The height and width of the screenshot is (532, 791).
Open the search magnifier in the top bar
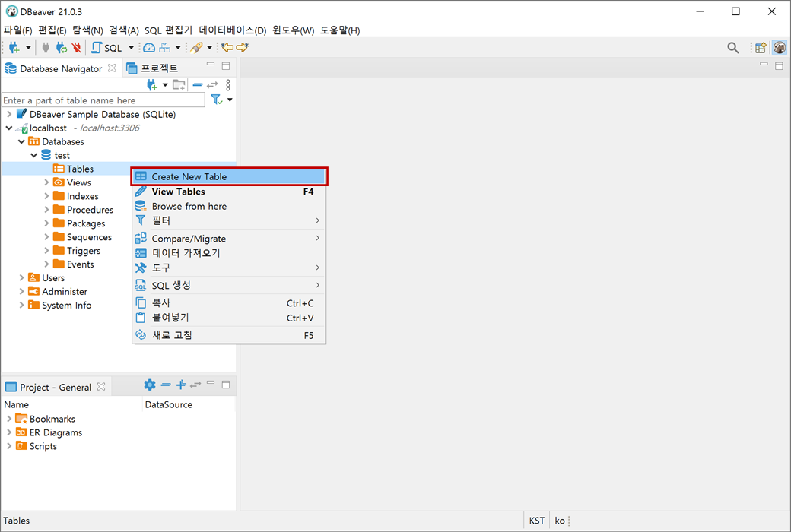point(732,47)
